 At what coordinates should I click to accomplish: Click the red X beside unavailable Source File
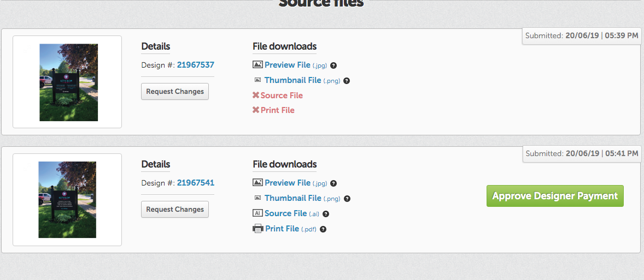pyautogui.click(x=256, y=96)
